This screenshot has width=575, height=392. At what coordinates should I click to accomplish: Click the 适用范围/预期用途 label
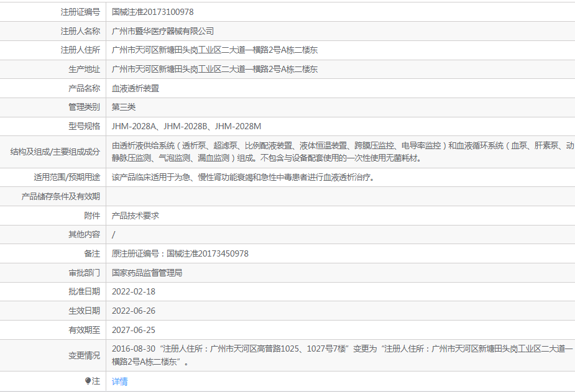pos(67,177)
